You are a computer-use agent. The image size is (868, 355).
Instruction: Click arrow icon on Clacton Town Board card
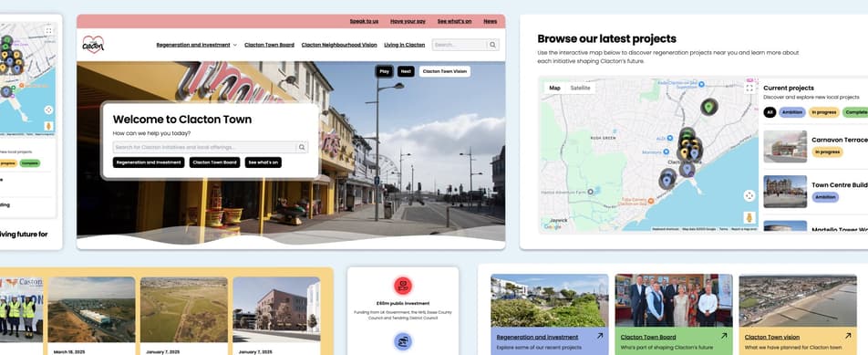[724, 336]
